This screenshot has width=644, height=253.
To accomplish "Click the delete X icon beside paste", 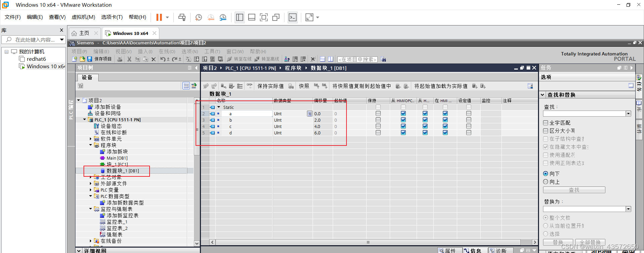I will (154, 59).
